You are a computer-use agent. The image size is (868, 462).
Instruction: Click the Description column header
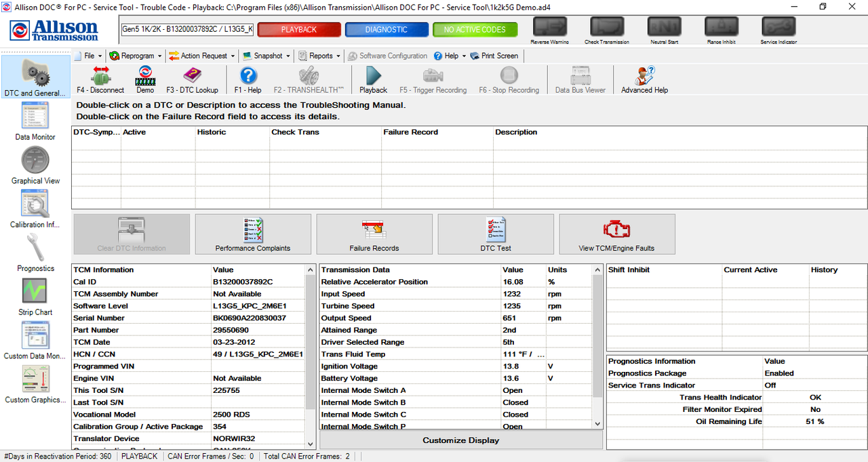point(680,132)
